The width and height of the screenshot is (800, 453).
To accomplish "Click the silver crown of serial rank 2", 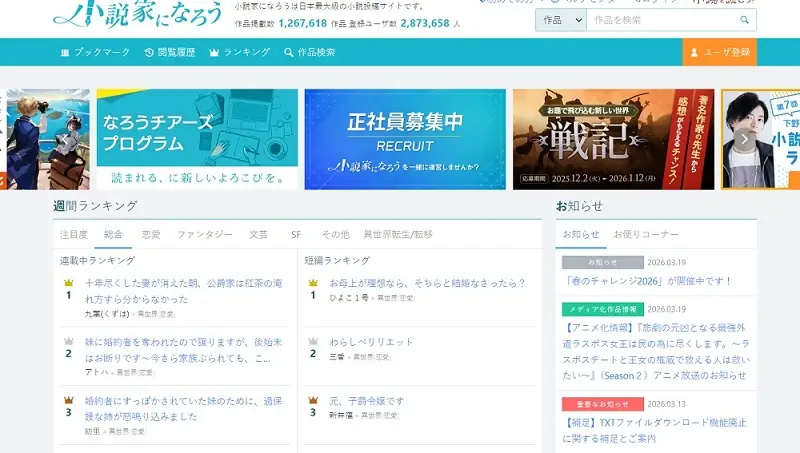I will click(x=69, y=341).
